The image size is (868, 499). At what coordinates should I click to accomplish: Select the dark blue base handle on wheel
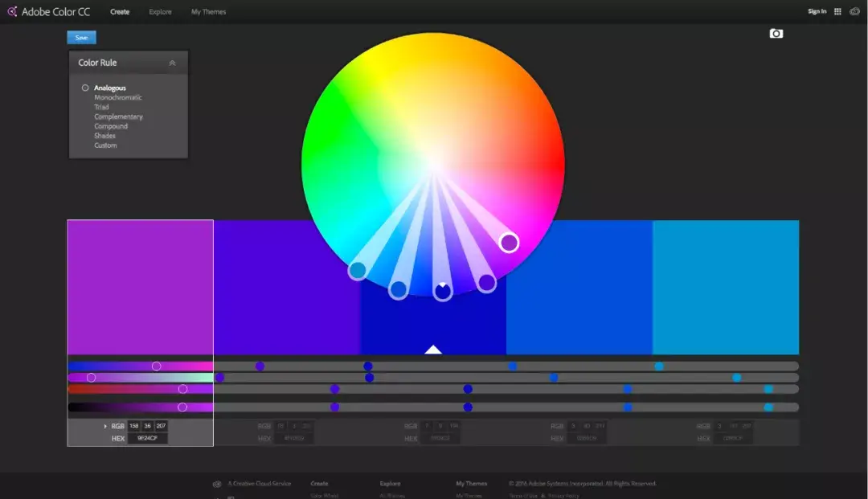442,291
